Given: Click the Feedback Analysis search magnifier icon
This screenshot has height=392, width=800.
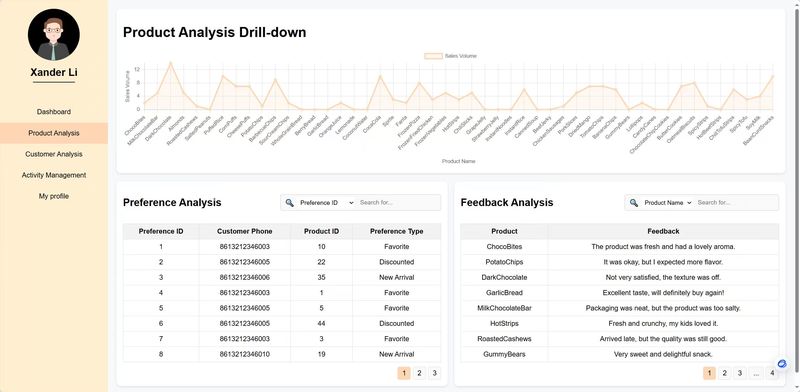Looking at the screenshot, I should tap(634, 203).
